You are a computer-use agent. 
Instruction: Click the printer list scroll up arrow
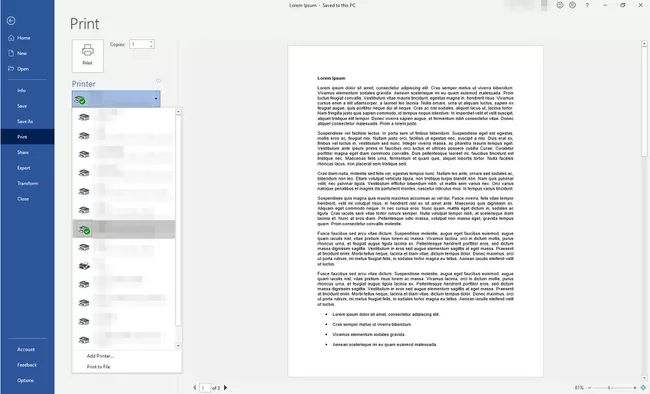click(178, 112)
